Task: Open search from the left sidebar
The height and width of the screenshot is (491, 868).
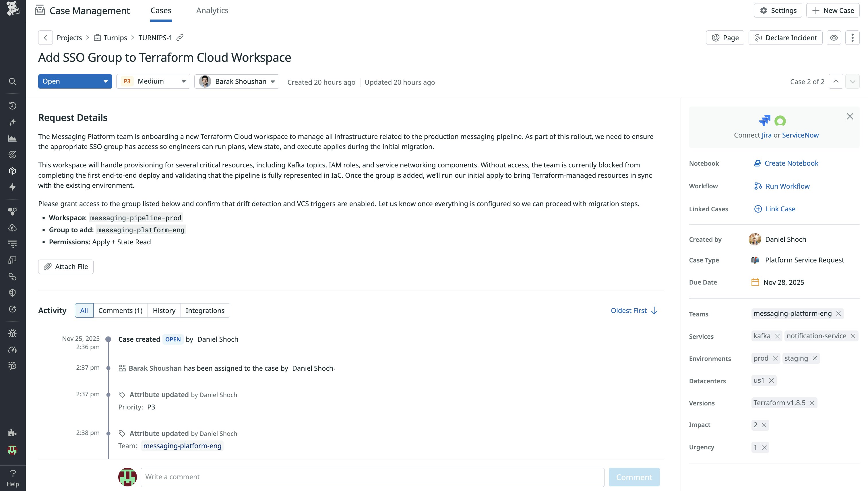Action: coord(12,82)
